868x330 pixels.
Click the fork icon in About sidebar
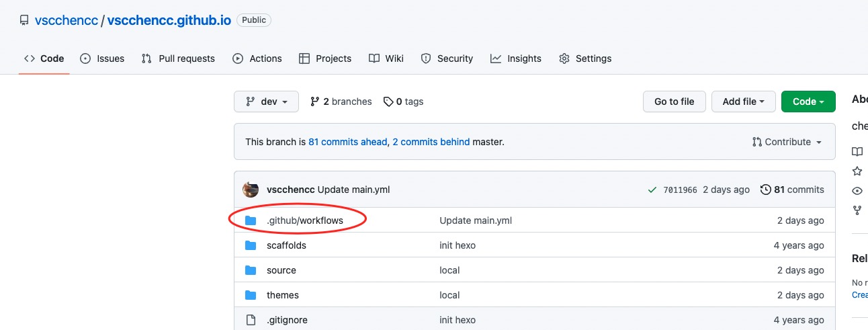[857, 210]
